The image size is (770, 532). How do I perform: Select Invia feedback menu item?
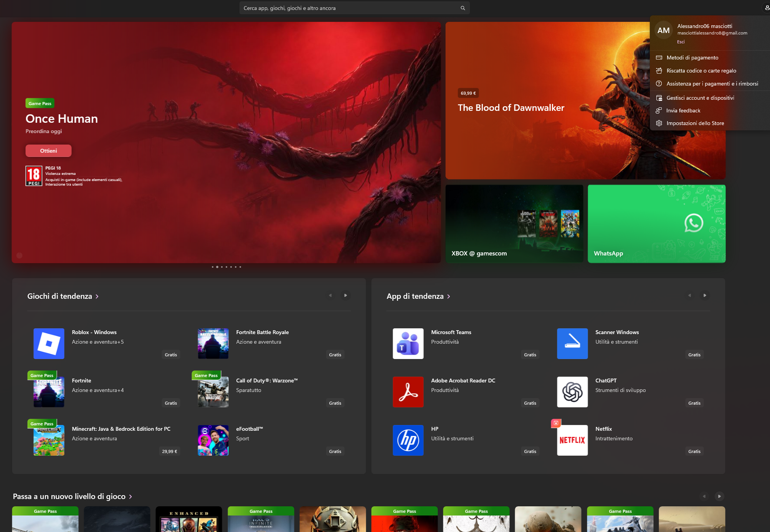(710, 110)
